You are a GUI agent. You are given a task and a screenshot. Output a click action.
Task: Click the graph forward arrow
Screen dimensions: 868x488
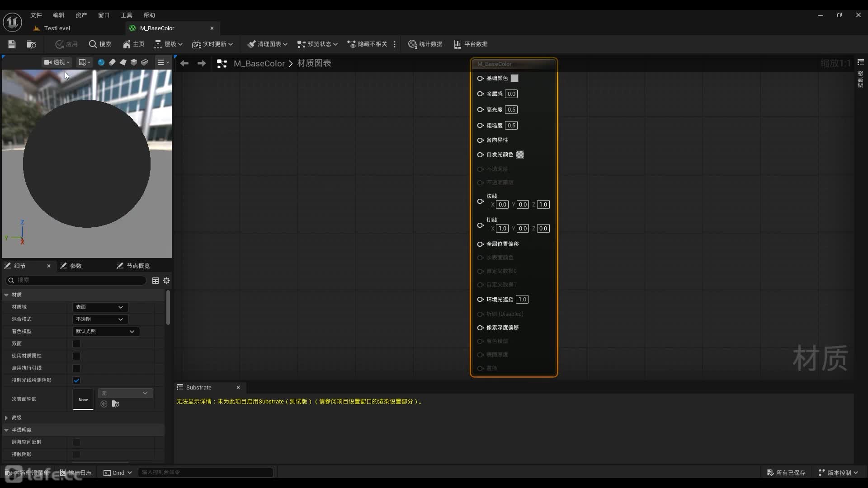(202, 63)
